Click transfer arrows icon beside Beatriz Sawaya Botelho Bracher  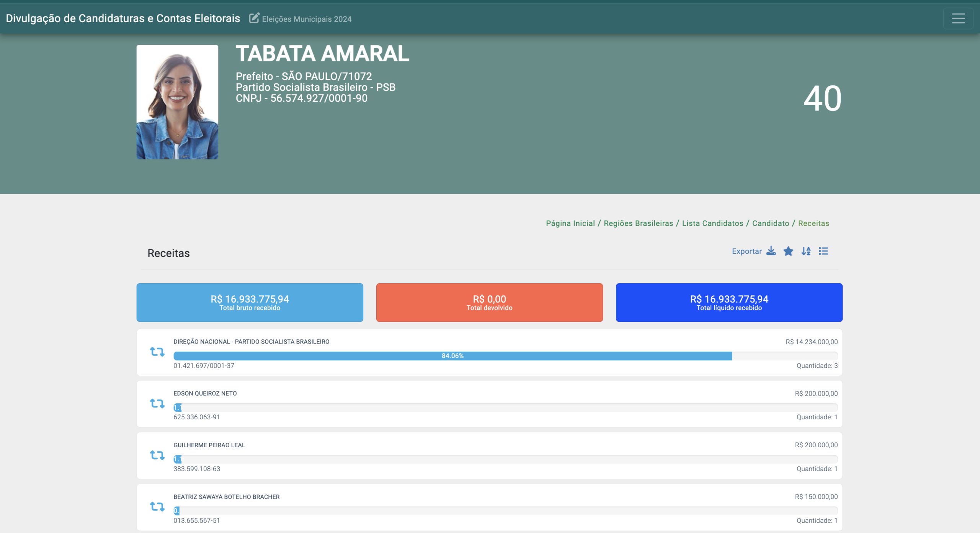coord(157,507)
